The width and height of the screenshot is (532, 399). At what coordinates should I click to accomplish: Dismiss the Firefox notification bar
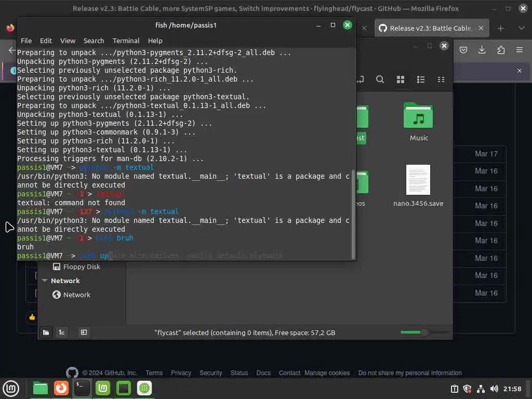coord(520,71)
